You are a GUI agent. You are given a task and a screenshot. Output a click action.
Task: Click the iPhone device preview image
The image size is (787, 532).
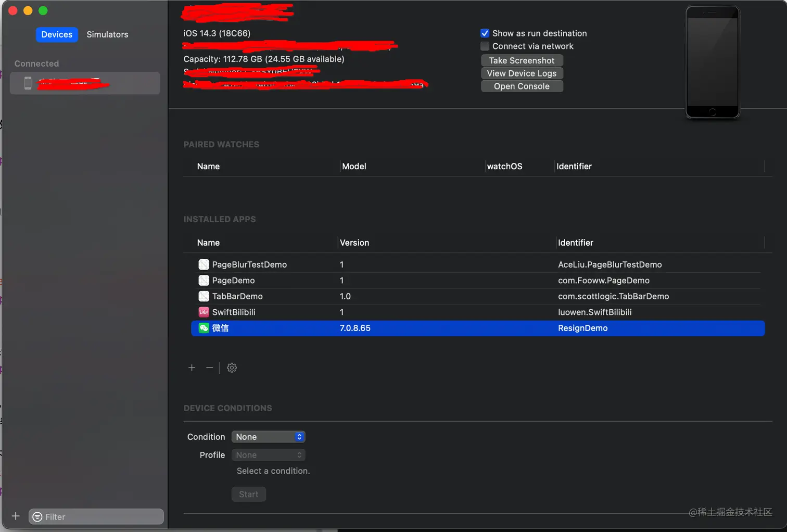(x=713, y=62)
